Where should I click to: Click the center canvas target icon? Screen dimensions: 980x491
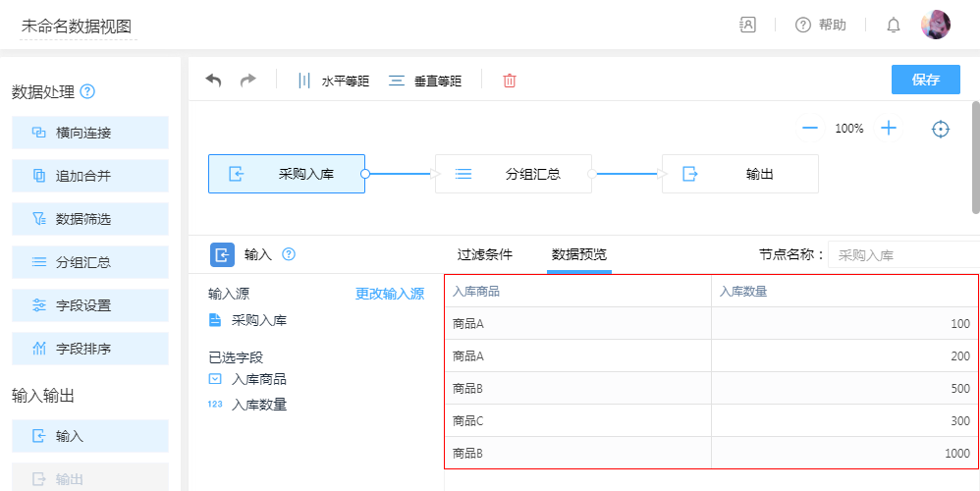941,129
